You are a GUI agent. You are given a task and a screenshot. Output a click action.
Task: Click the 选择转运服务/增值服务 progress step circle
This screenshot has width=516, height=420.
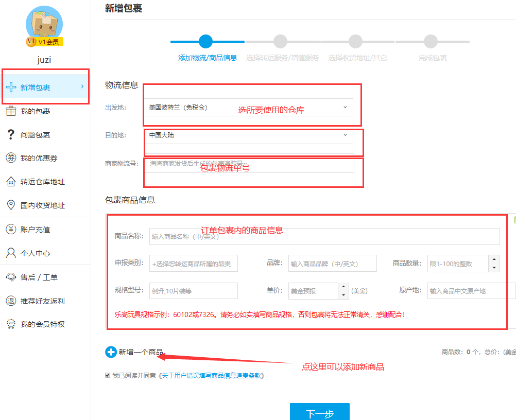(280, 42)
